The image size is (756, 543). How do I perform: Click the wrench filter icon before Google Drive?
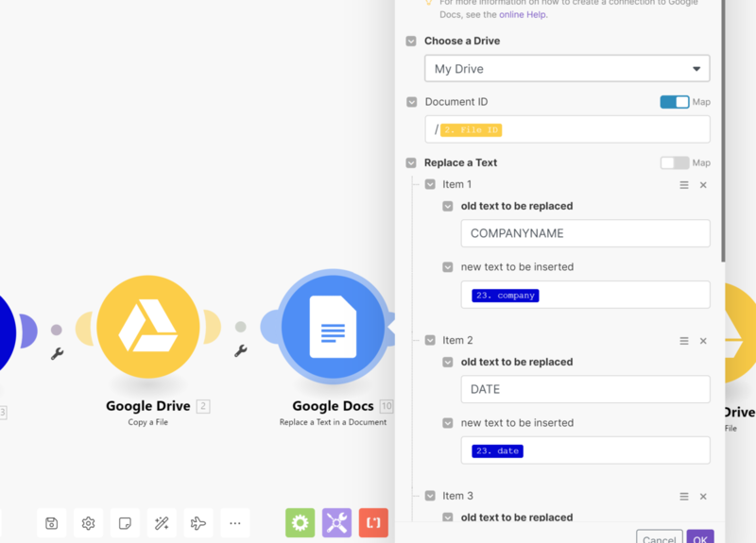(x=57, y=354)
